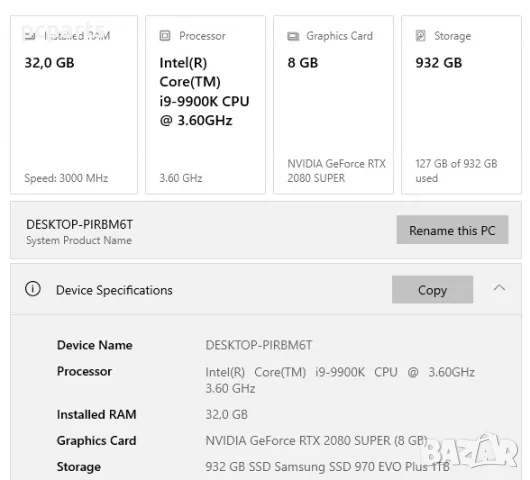530x480 pixels.
Task: Click the Processor card header label
Action: pyautogui.click(x=202, y=36)
